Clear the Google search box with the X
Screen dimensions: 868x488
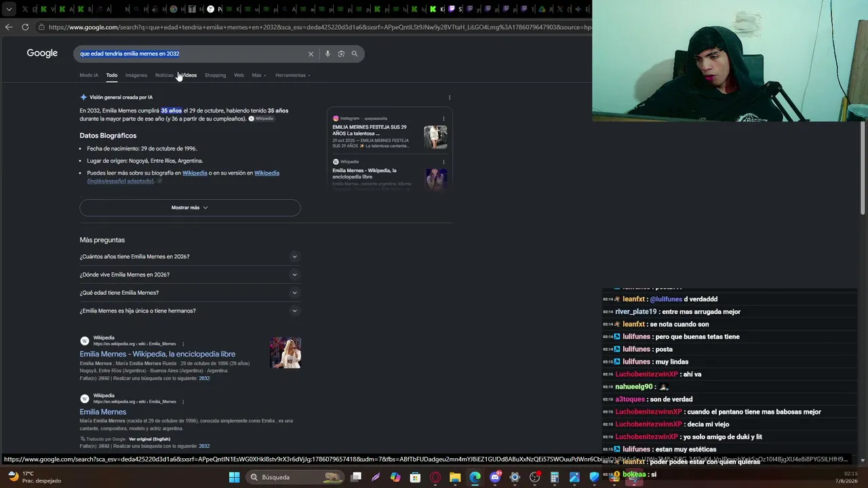click(x=311, y=54)
